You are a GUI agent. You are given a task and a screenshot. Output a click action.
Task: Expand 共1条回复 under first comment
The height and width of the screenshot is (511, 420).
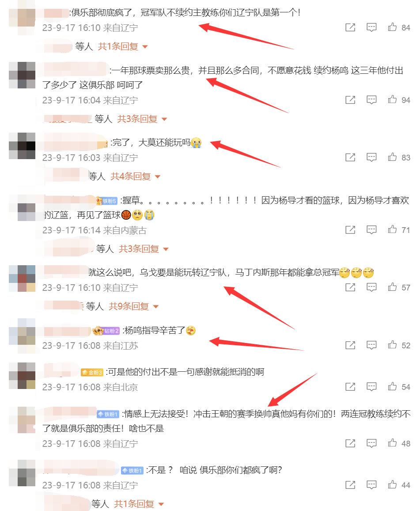pos(123,46)
